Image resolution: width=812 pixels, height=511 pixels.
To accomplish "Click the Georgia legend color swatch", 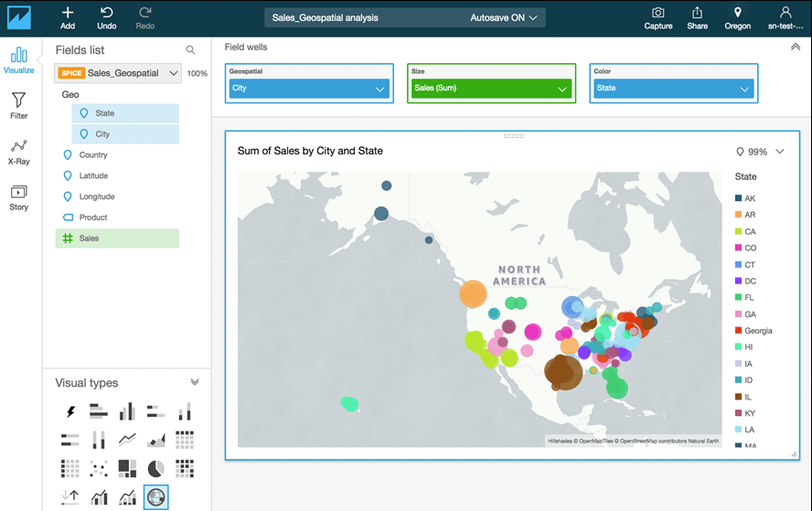I will tap(739, 330).
